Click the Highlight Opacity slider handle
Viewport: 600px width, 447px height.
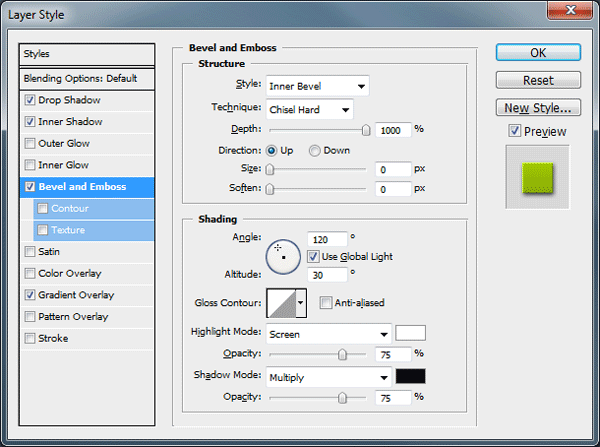tap(342, 354)
